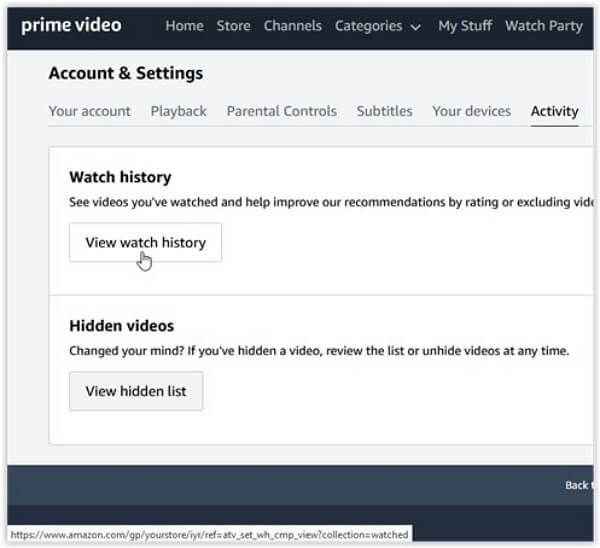Open the Your devices tab
Viewport: 600px width, 548px height.
[471, 111]
